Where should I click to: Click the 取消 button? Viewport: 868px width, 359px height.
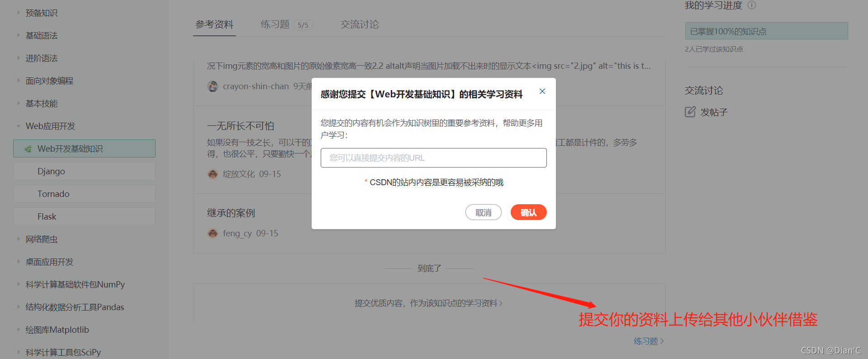(x=483, y=212)
